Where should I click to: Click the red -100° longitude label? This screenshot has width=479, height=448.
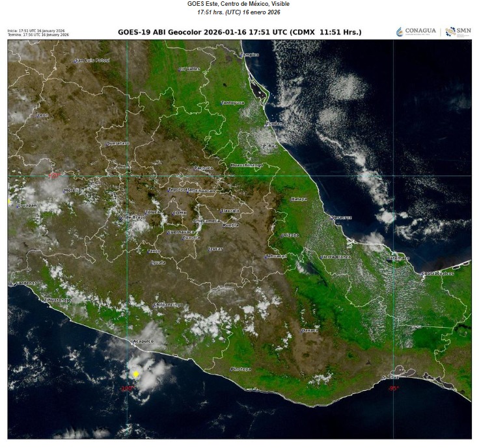pos(127,388)
